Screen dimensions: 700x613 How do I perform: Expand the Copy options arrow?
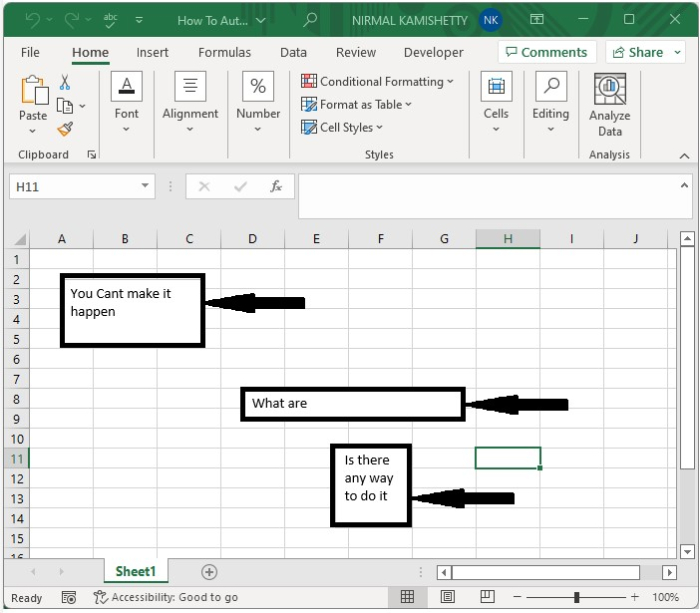[83, 106]
